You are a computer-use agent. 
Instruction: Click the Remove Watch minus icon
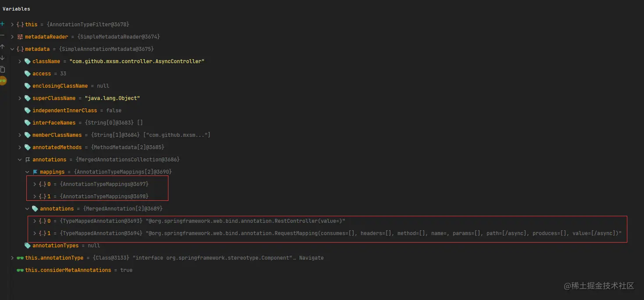(2, 35)
